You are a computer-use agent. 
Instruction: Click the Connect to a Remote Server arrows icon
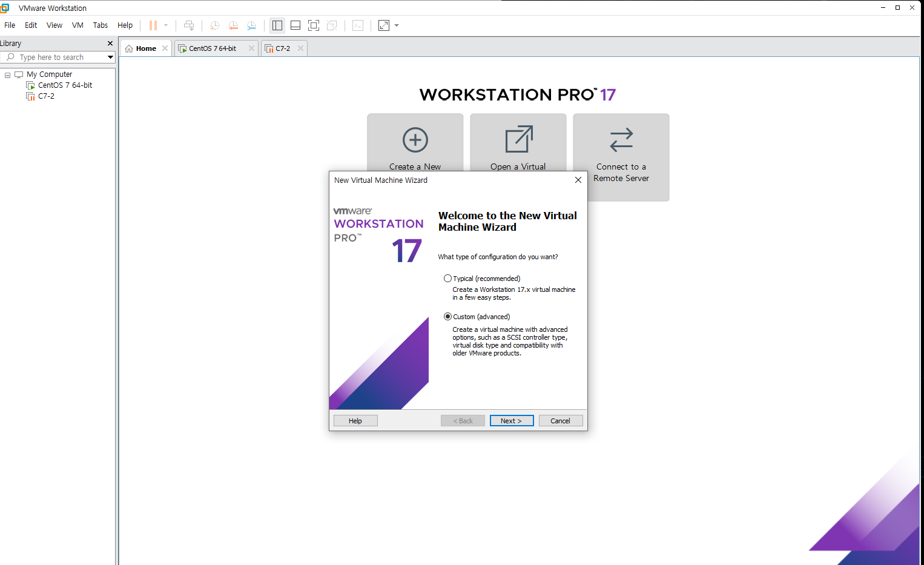pos(621,140)
